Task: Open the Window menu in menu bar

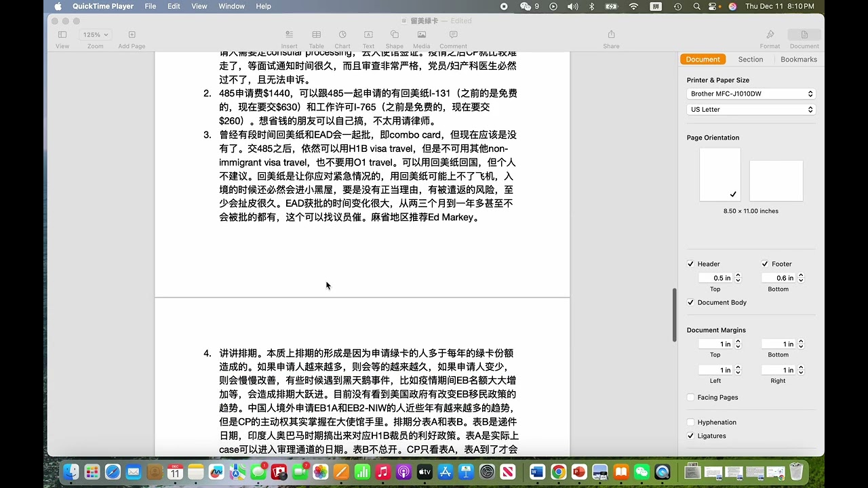Action: pos(231,6)
